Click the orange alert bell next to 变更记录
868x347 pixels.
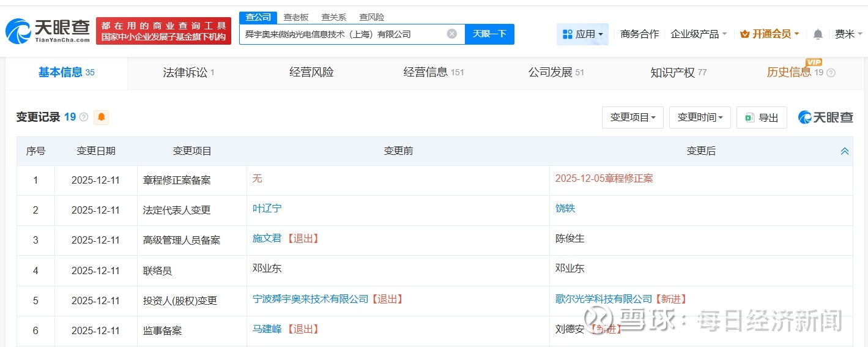point(101,117)
